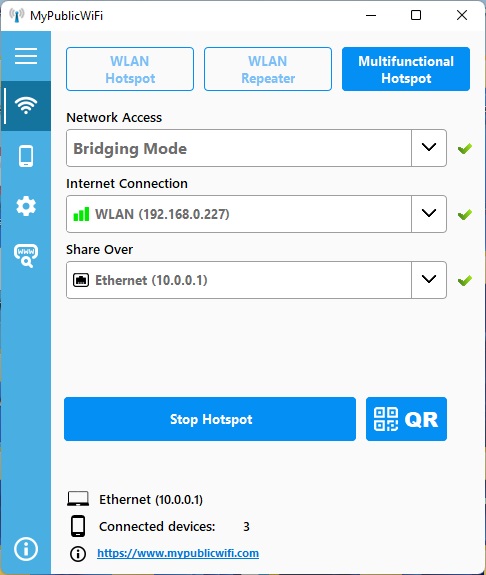The width and height of the screenshot is (486, 575).
Task: Open the settings gear in sidebar
Action: pyautogui.click(x=26, y=206)
